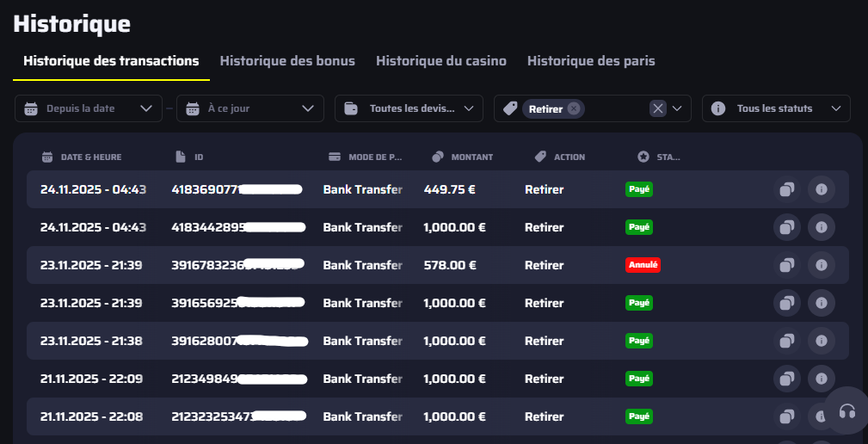This screenshot has width=868, height=444.
Task: Click the calendar icon in Depuis la date
Action: [x=31, y=108]
